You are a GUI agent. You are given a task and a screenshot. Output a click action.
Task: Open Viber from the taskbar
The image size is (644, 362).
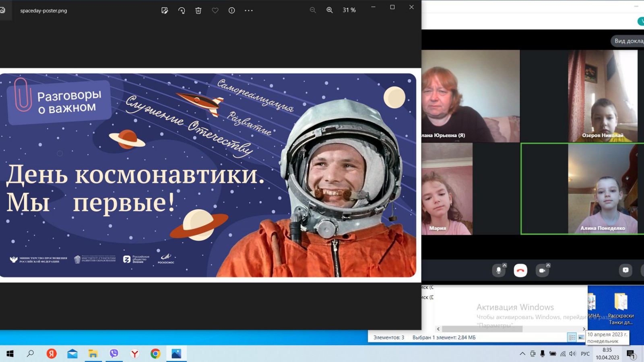pyautogui.click(x=114, y=354)
